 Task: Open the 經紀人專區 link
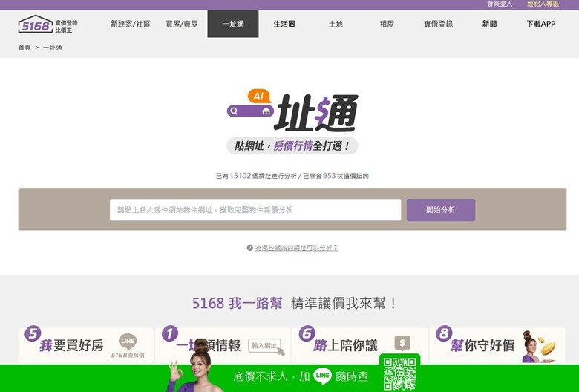pyautogui.click(x=543, y=4)
